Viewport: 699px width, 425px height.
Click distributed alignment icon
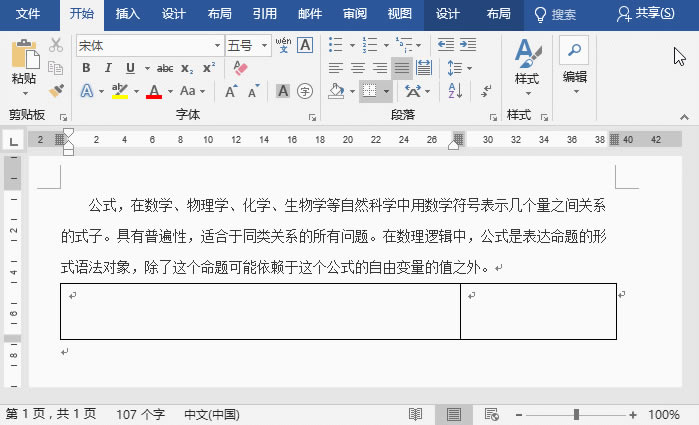(424, 68)
